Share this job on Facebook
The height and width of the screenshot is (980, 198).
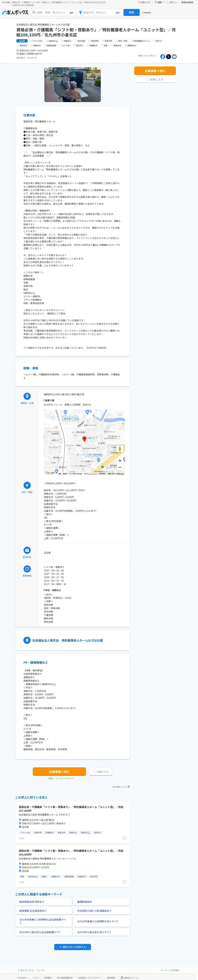pos(163,57)
